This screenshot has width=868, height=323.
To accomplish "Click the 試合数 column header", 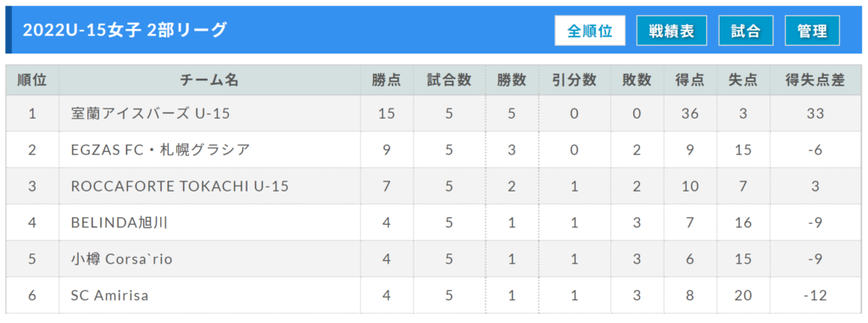I will (449, 81).
